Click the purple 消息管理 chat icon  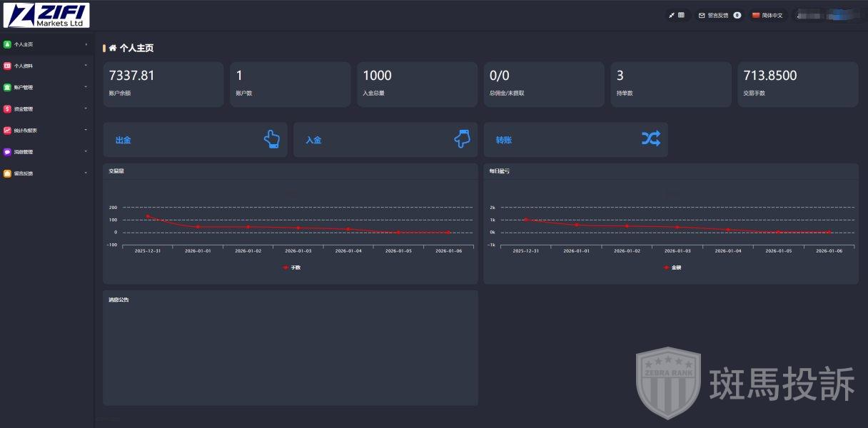pos(7,152)
